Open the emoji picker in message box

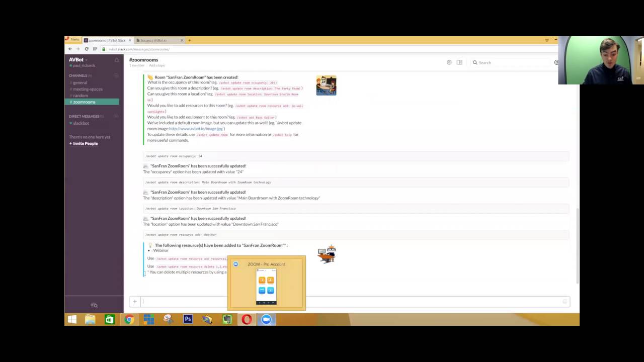[565, 302]
